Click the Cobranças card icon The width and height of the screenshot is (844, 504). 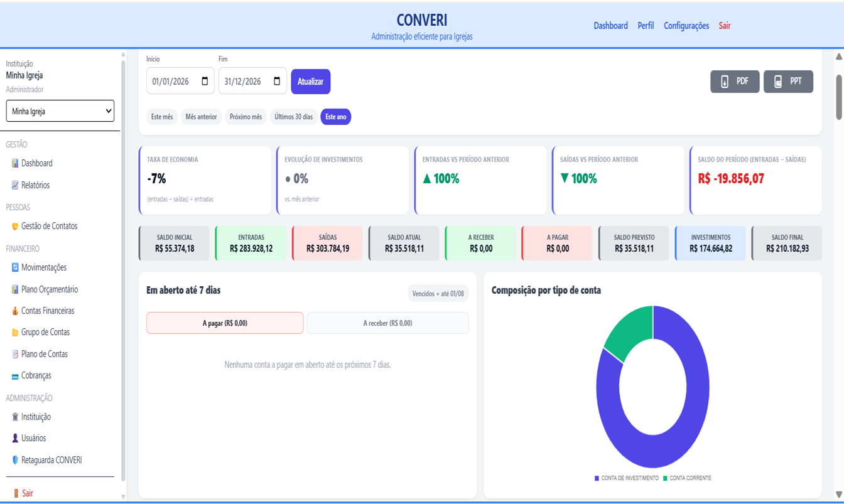[x=15, y=376]
